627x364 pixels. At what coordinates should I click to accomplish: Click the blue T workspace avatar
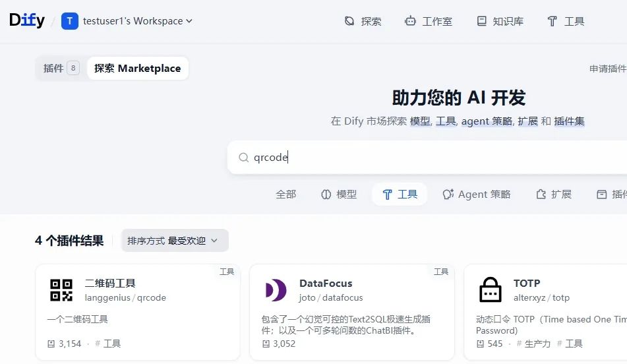coord(70,21)
